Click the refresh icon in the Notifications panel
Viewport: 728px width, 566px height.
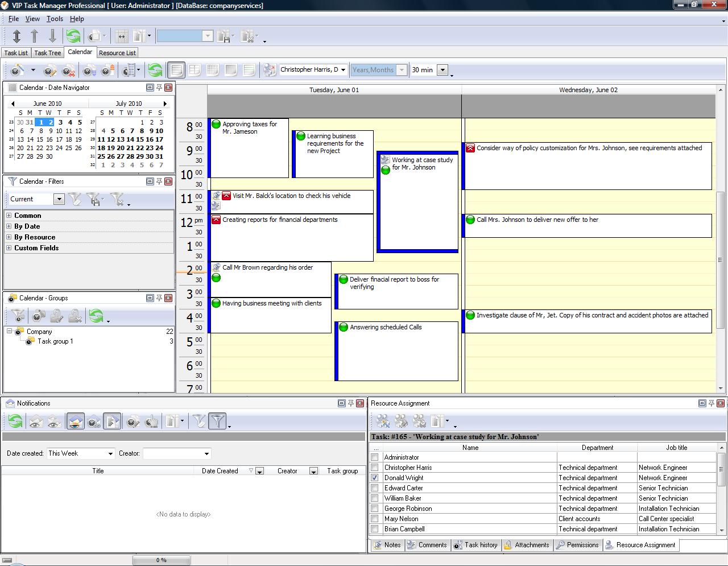[x=15, y=422]
